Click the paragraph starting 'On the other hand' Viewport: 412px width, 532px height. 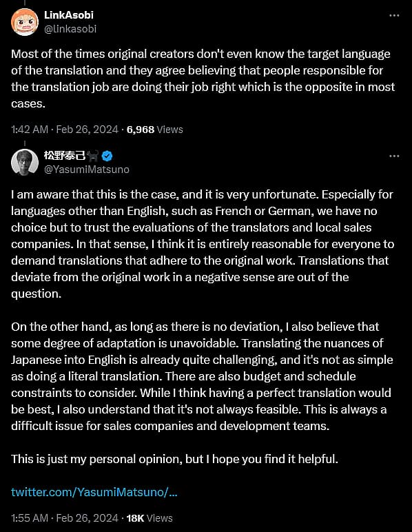(202, 376)
